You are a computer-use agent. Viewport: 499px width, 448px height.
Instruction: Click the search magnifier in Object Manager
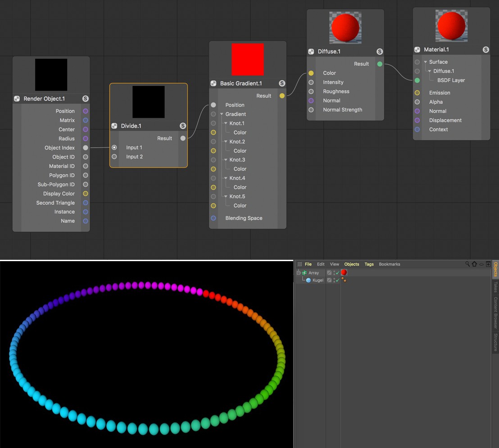pyautogui.click(x=467, y=264)
